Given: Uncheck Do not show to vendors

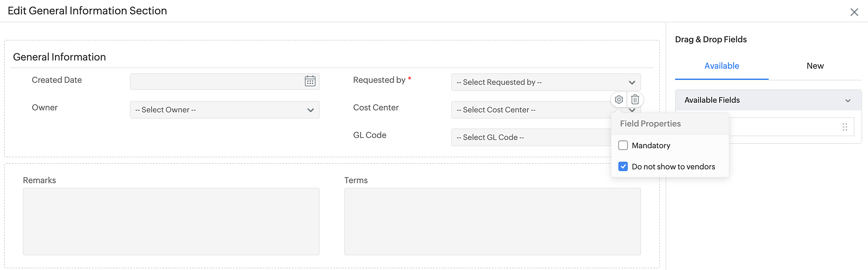Looking at the screenshot, I should (623, 166).
